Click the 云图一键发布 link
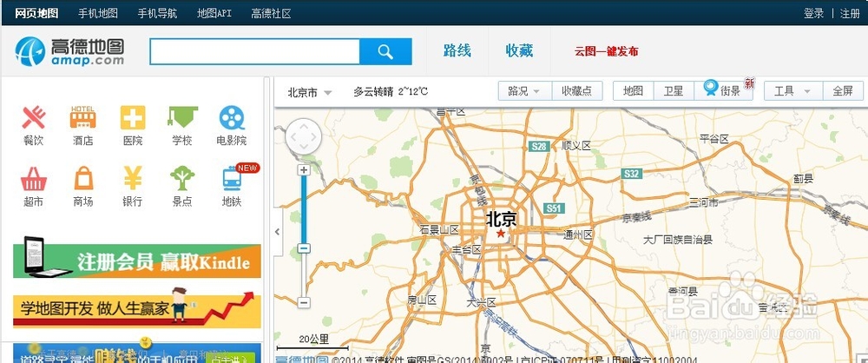 click(x=606, y=51)
